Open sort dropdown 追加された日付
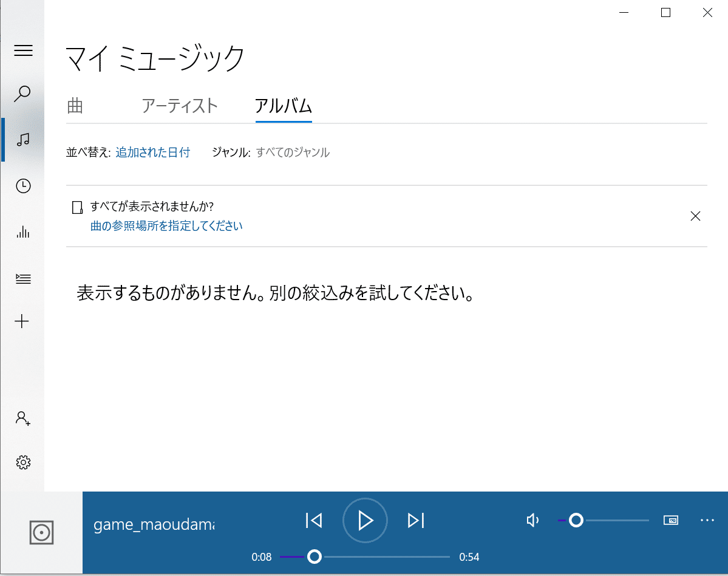This screenshot has height=576, width=728. pos(151,153)
